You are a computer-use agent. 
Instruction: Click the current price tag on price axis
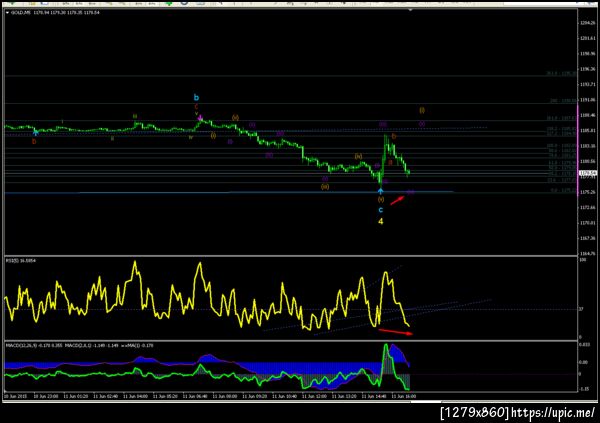[588, 173]
